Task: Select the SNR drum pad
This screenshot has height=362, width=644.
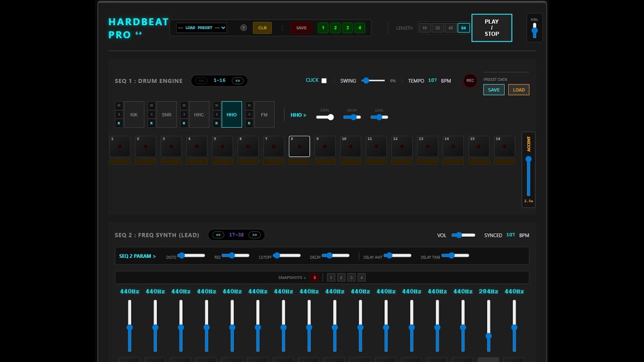Action: (167, 115)
